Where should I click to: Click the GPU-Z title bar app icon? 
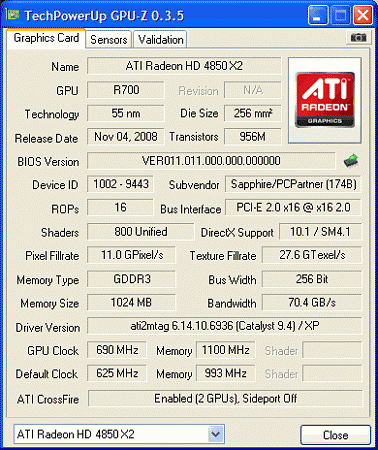click(x=13, y=15)
